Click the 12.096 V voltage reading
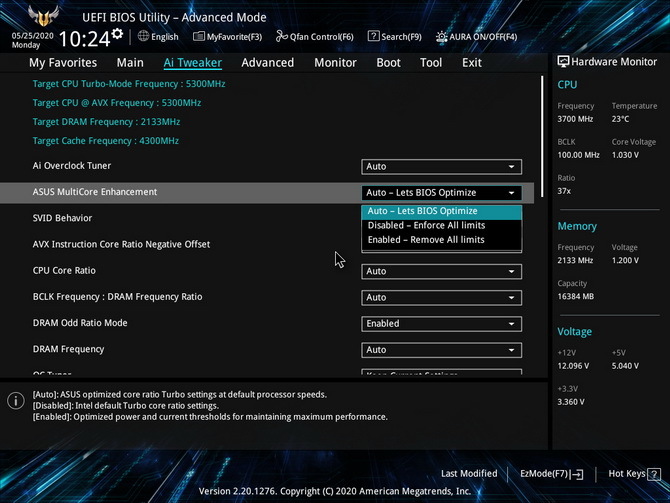The height and width of the screenshot is (503, 670). 573,366
